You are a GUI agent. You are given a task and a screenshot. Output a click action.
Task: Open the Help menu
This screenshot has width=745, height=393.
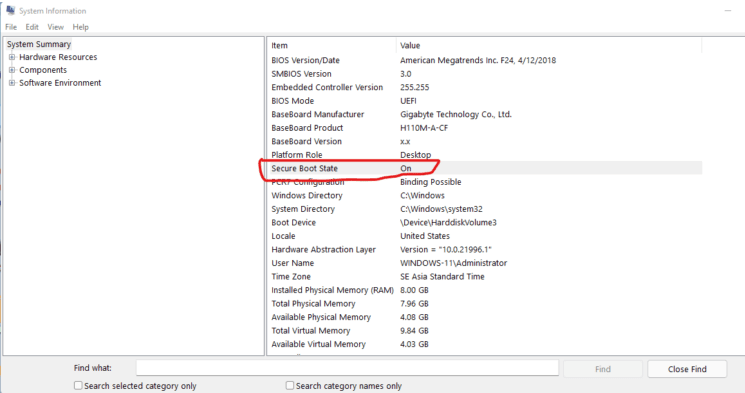point(80,27)
